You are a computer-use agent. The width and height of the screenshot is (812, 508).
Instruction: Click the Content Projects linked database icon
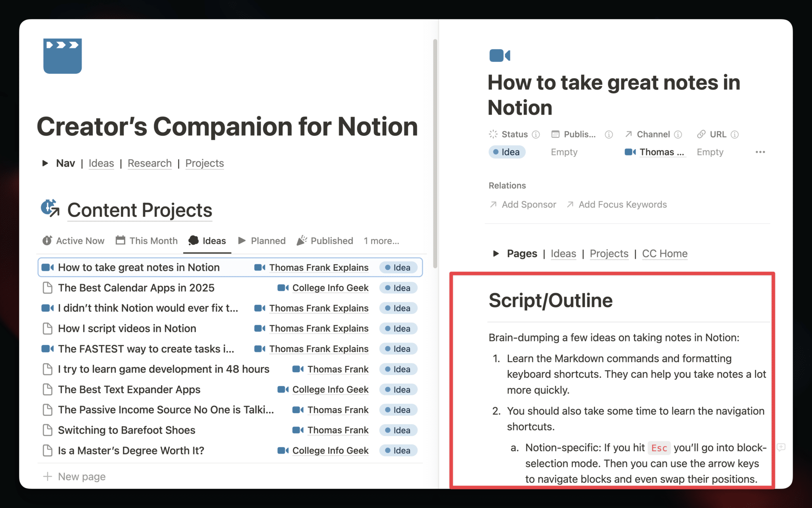(50, 208)
